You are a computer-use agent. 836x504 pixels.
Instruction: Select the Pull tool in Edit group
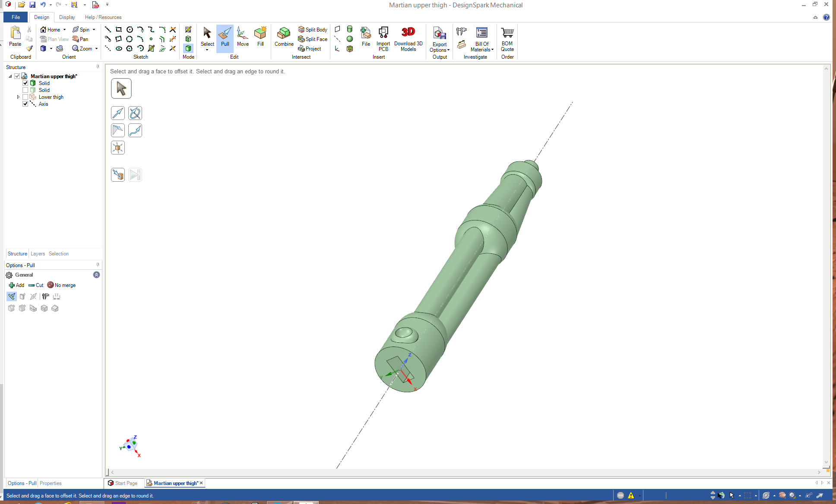[x=225, y=37]
